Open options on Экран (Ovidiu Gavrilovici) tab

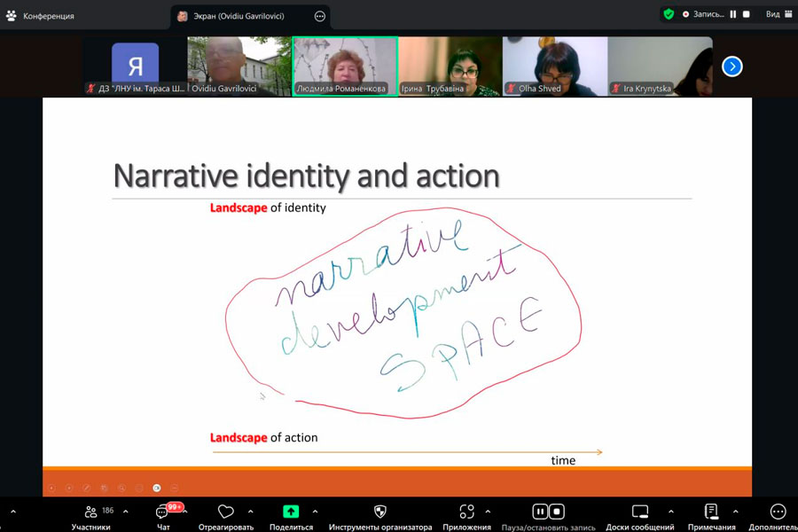click(x=319, y=16)
